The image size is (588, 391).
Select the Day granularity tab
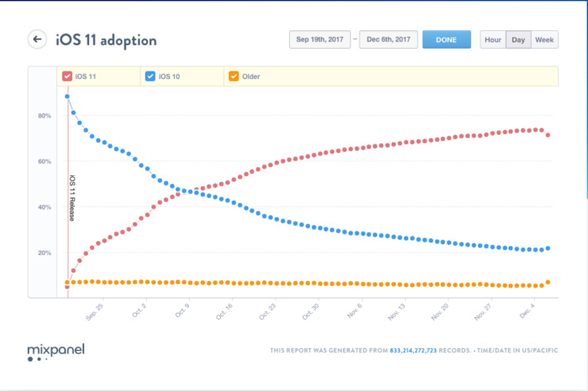click(518, 39)
